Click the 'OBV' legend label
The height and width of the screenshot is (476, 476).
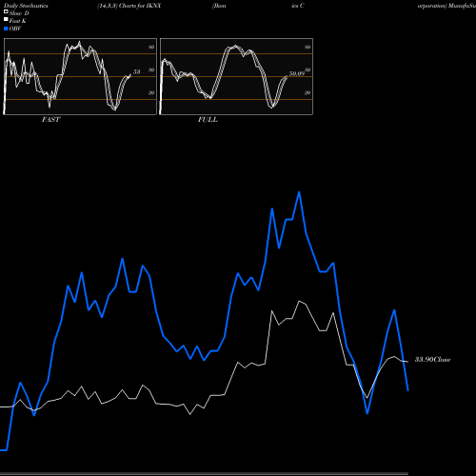pyautogui.click(x=15, y=29)
